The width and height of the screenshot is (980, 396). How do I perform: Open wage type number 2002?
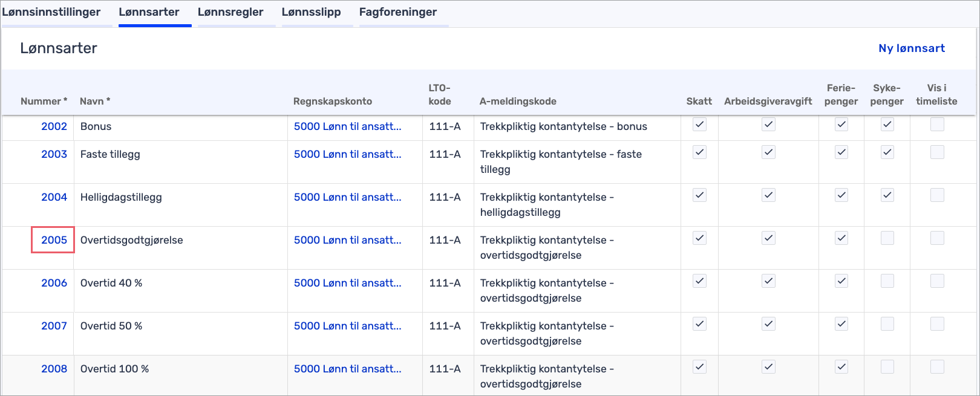click(x=54, y=126)
